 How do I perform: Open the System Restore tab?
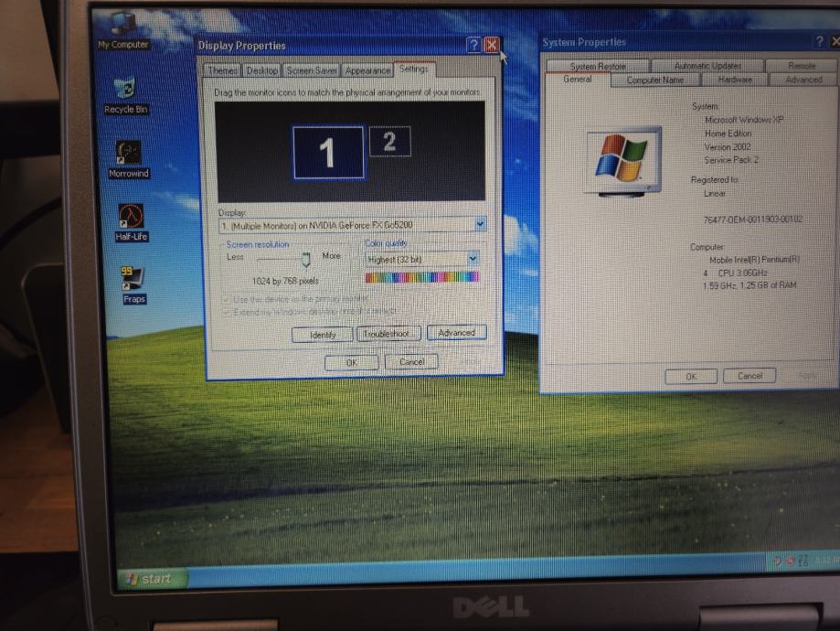coord(597,66)
